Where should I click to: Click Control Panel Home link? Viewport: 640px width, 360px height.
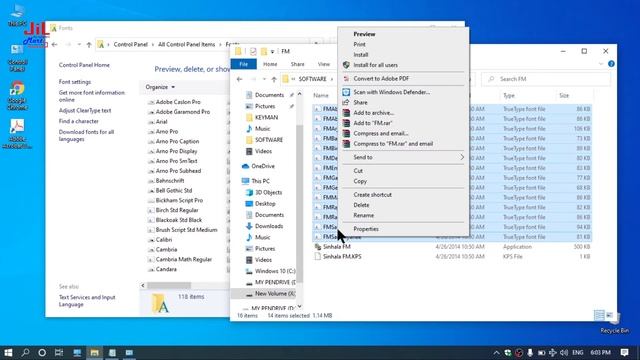tap(84, 65)
